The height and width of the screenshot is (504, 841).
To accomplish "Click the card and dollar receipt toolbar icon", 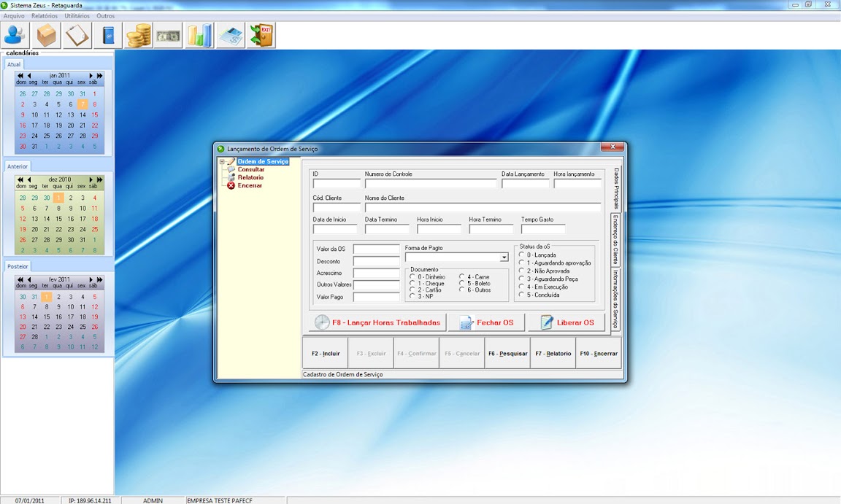I will [231, 35].
